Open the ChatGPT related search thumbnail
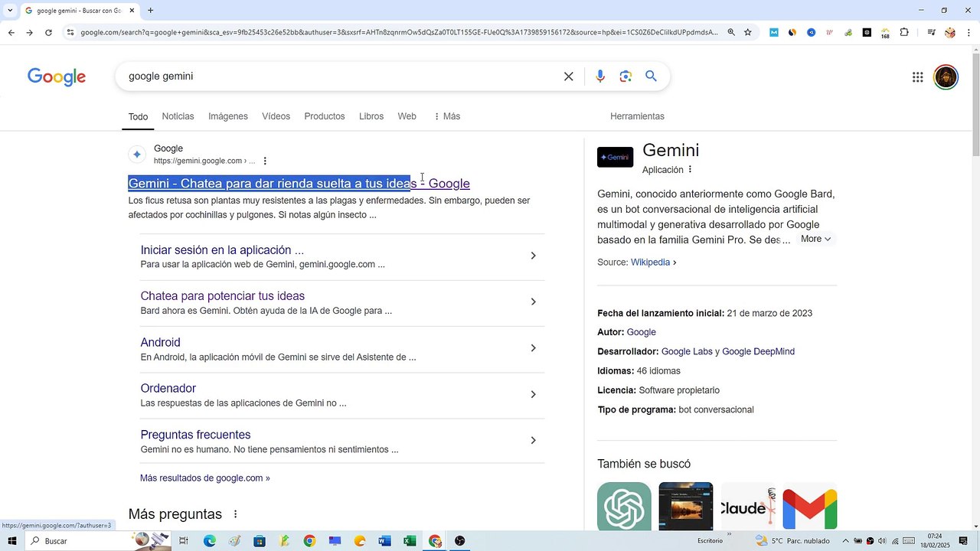This screenshot has height=551, width=980. coord(624,506)
